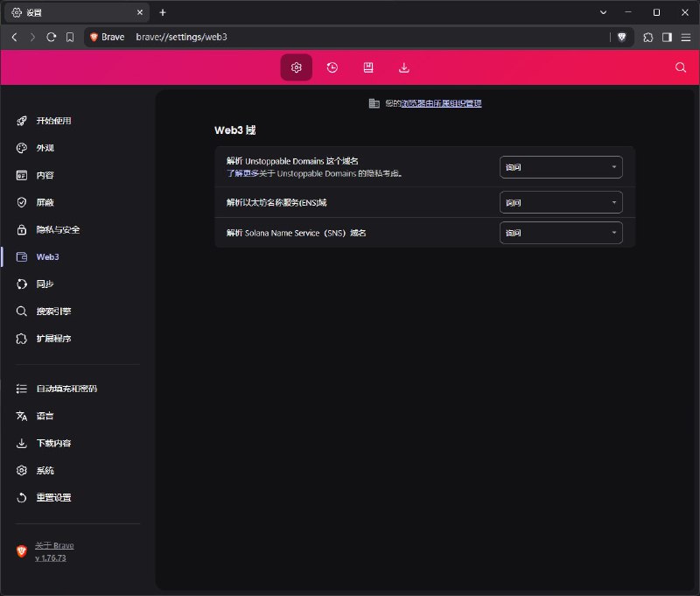The height and width of the screenshot is (596, 700).
Task: Click the Brave Shields icon in address bar
Action: click(621, 37)
